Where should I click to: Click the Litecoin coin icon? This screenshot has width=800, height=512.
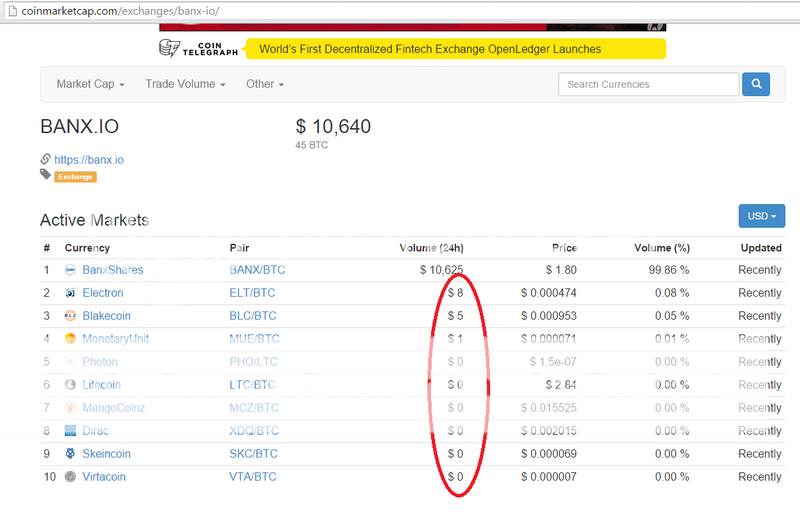[70, 385]
